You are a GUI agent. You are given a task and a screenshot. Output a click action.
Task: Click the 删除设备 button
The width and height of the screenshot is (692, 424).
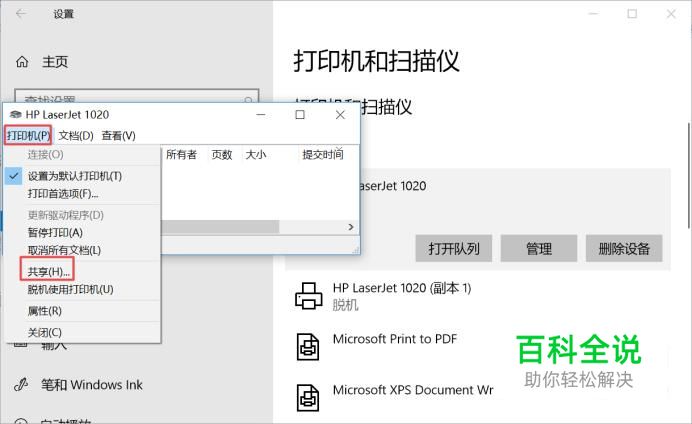click(x=624, y=248)
